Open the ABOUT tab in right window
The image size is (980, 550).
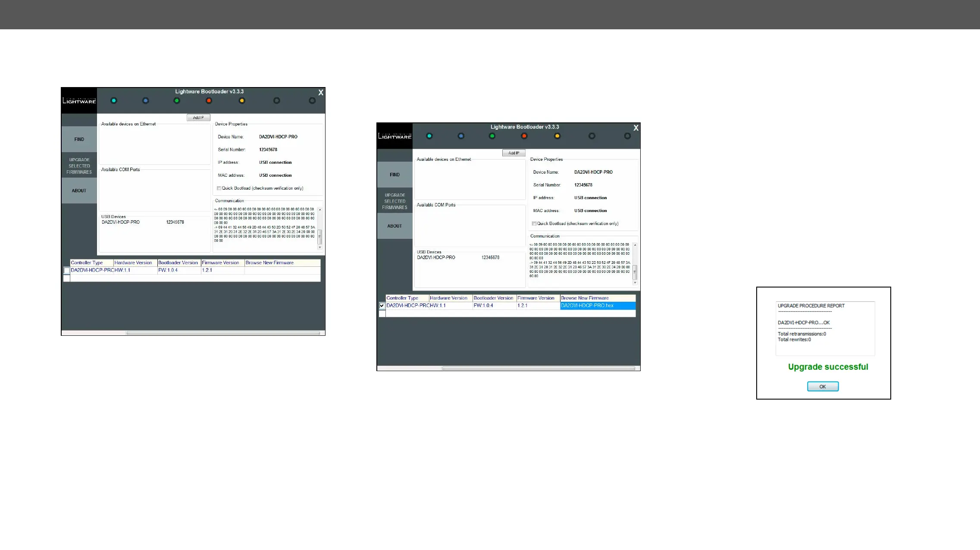(395, 226)
